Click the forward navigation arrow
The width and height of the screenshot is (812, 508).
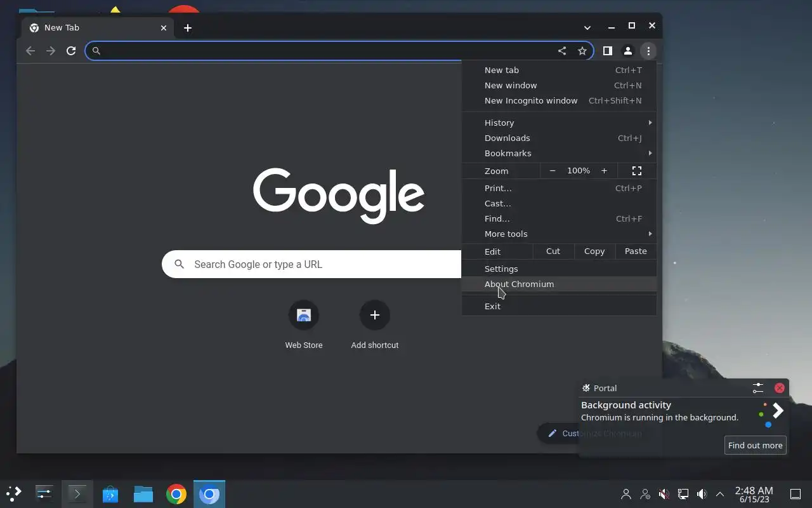51,51
